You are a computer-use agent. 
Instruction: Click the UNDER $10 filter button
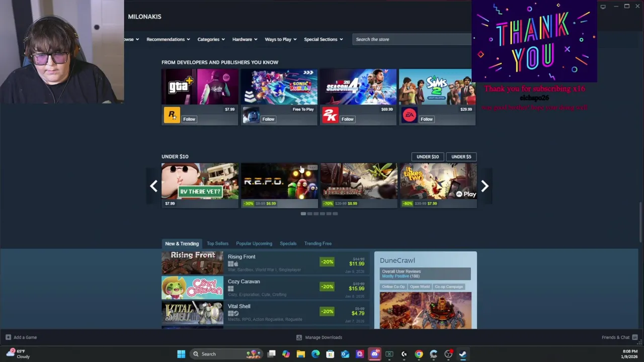(x=428, y=156)
